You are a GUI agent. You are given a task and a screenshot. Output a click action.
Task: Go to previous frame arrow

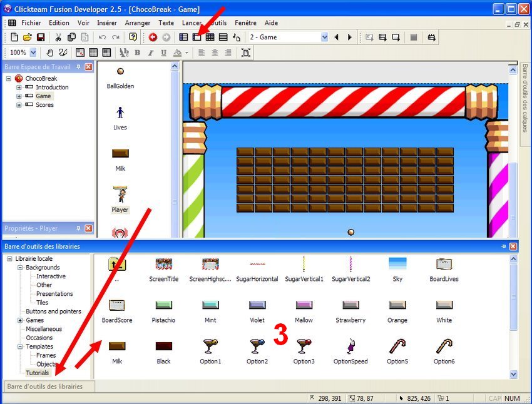337,37
